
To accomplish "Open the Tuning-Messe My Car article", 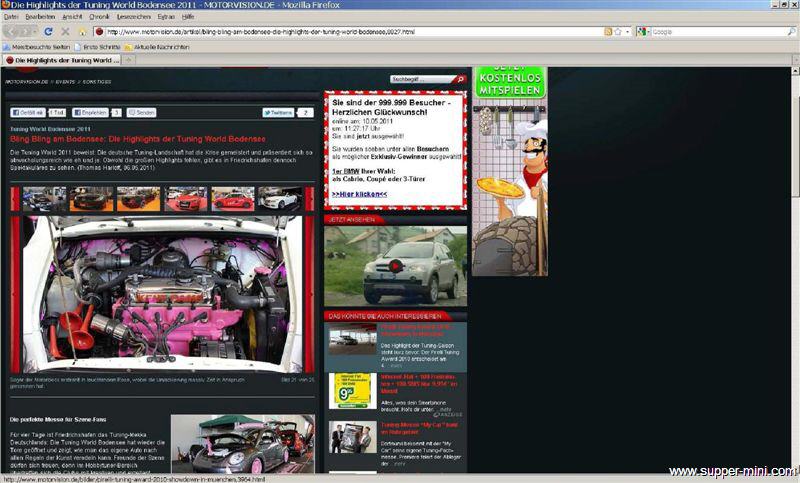I will 419,428.
